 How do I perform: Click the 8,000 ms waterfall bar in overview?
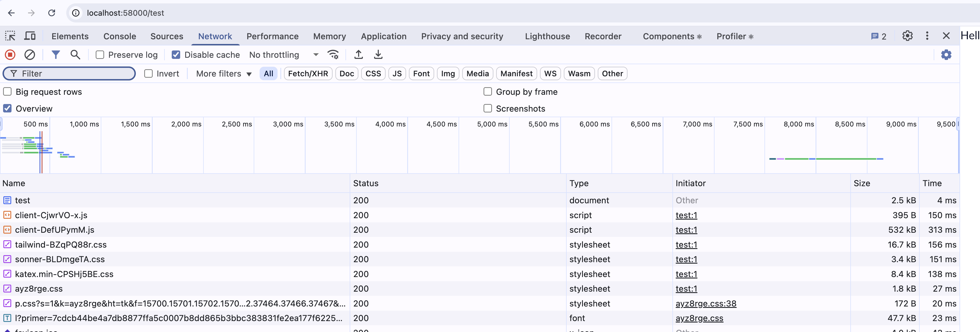coord(826,159)
